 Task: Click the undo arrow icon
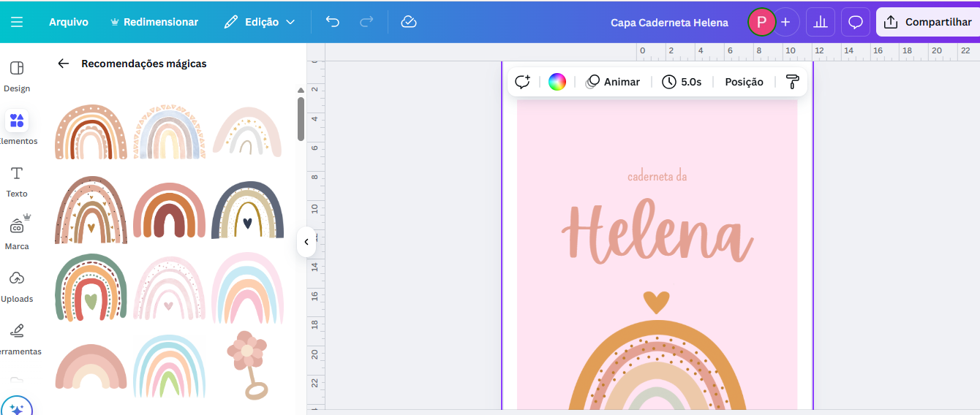333,22
